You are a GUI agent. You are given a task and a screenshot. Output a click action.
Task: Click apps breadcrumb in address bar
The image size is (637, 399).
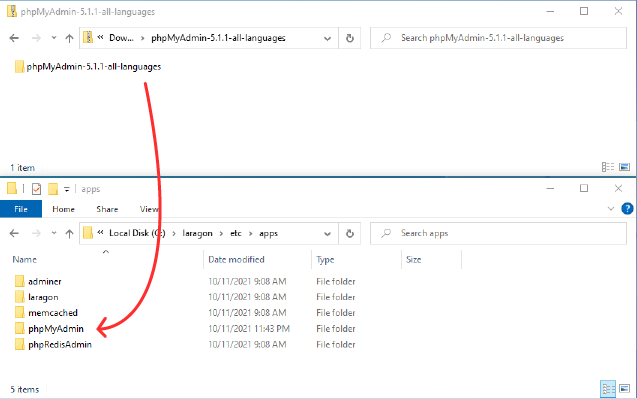coord(269,234)
